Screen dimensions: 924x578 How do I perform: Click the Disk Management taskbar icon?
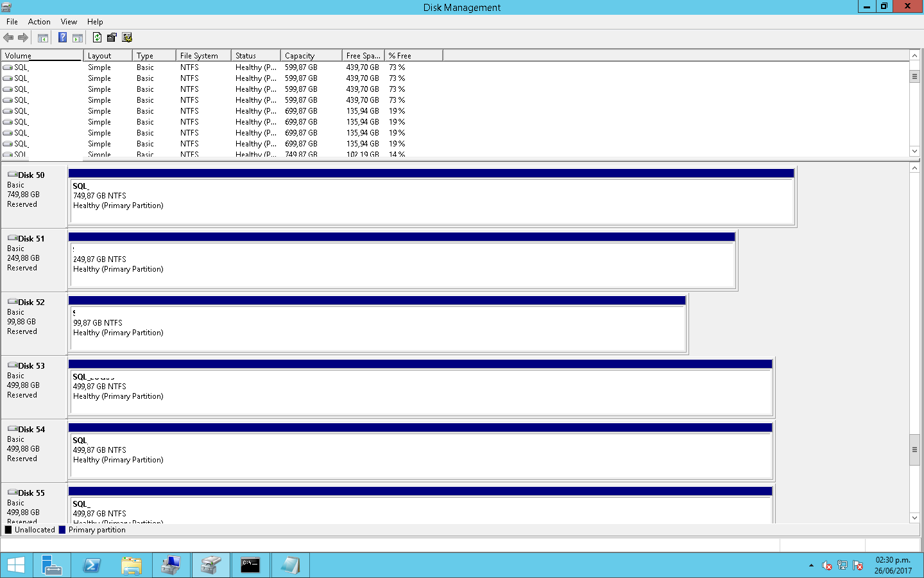[211, 565]
